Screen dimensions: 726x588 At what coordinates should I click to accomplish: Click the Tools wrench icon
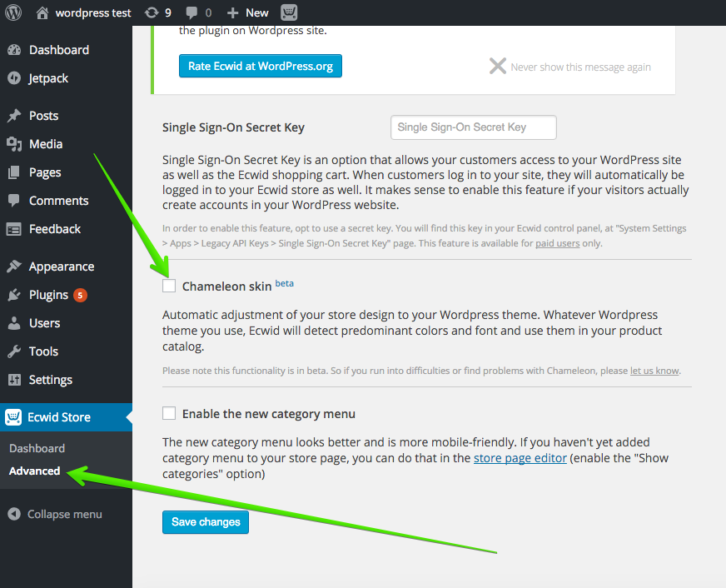click(14, 351)
